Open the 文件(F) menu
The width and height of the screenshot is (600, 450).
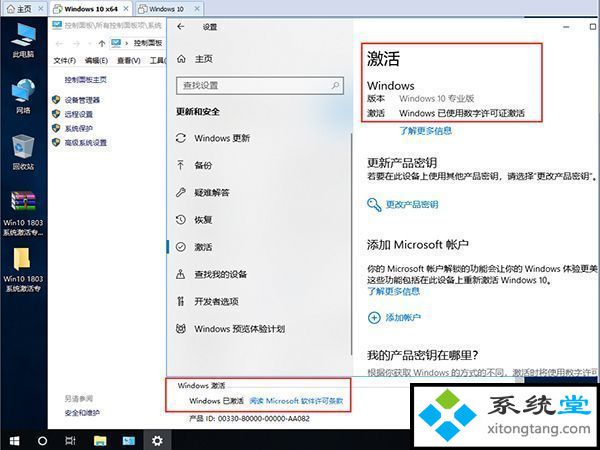[64, 60]
